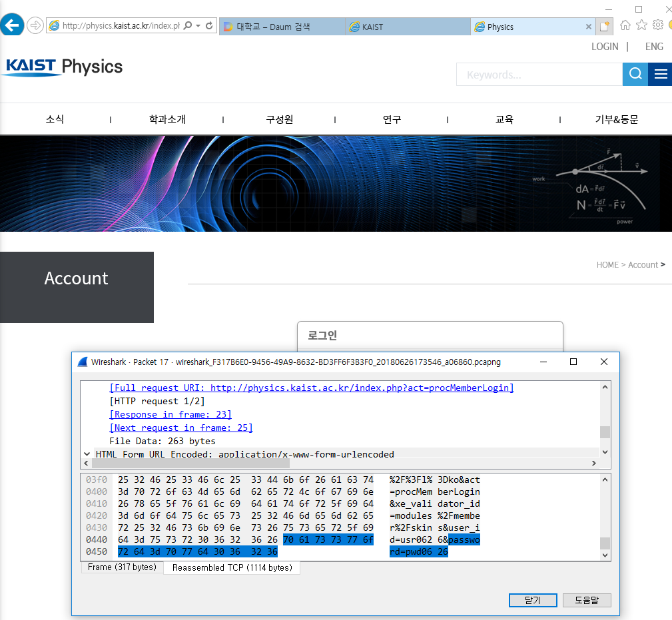Focus the Keywords search field
Screen dimensions: 672x620
[x=539, y=75]
